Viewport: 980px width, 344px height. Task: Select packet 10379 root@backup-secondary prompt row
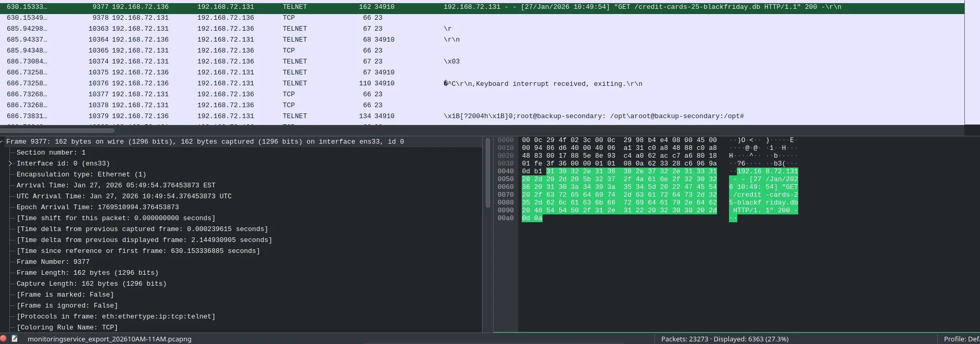482,116
